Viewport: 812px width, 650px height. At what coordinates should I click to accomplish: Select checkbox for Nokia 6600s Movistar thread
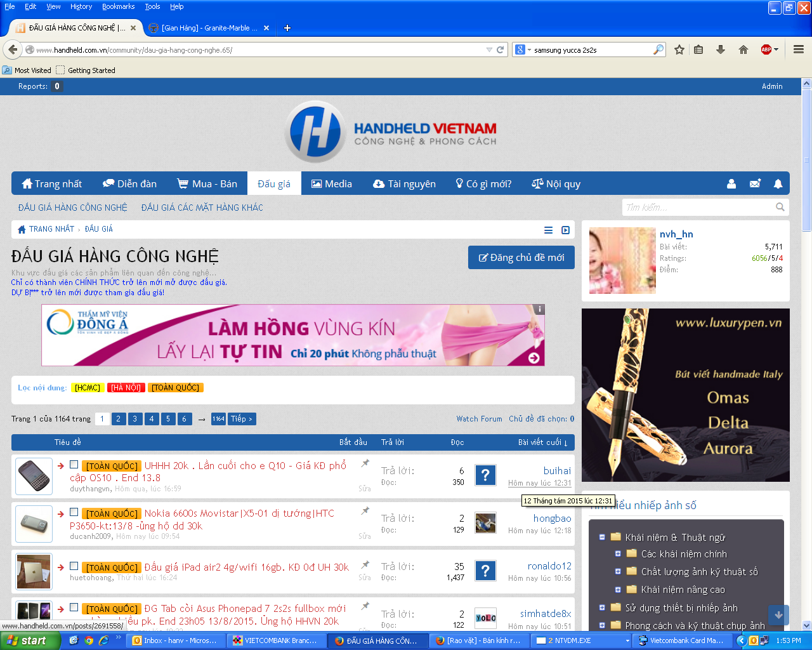[x=74, y=512]
